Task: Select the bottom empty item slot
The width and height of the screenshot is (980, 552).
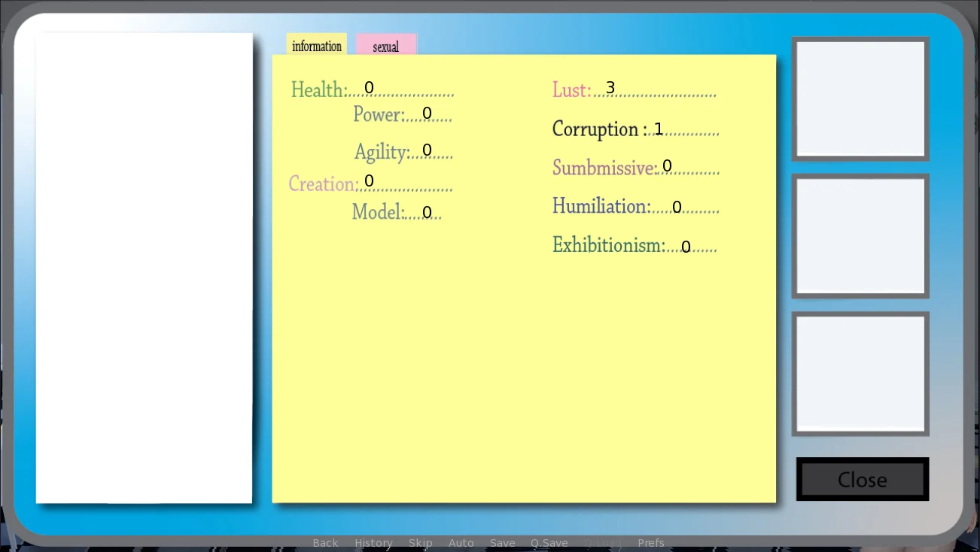Action: [x=860, y=374]
